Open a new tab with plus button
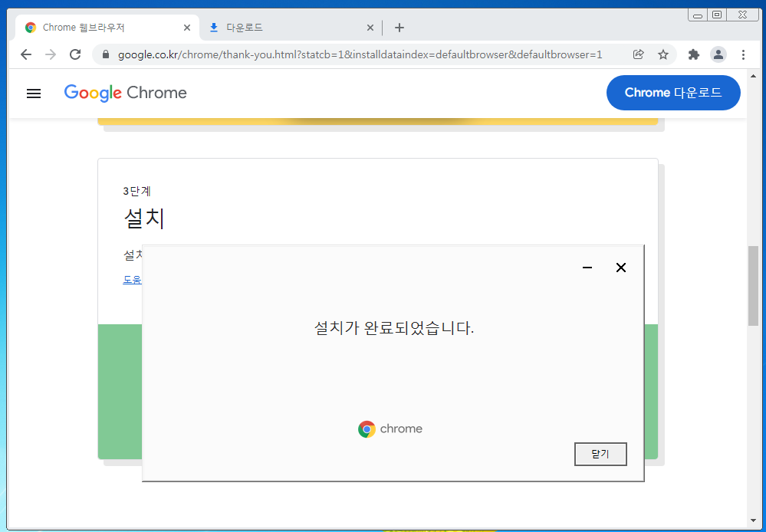 point(399,28)
